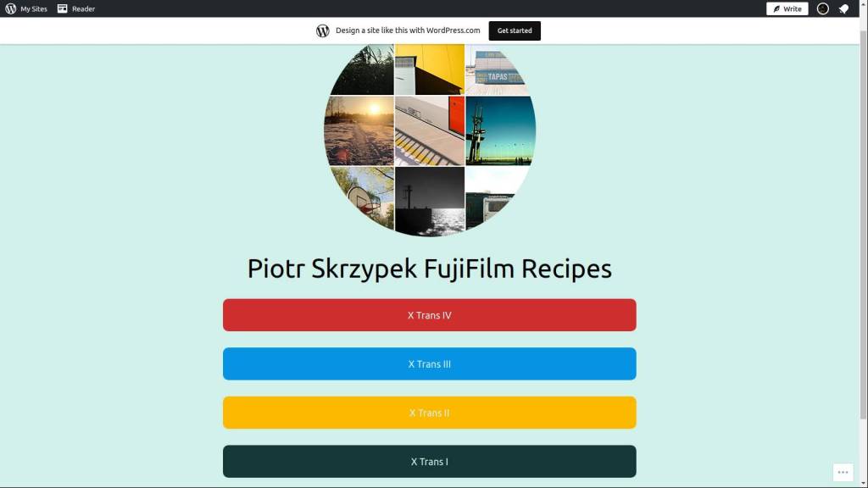Open the blue X Trans III button

click(430, 363)
